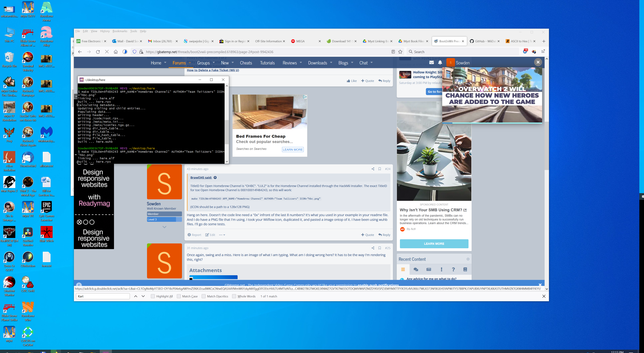Open Malwarebytes desktop shortcut
This screenshot has width=644, height=353.
click(x=46, y=135)
